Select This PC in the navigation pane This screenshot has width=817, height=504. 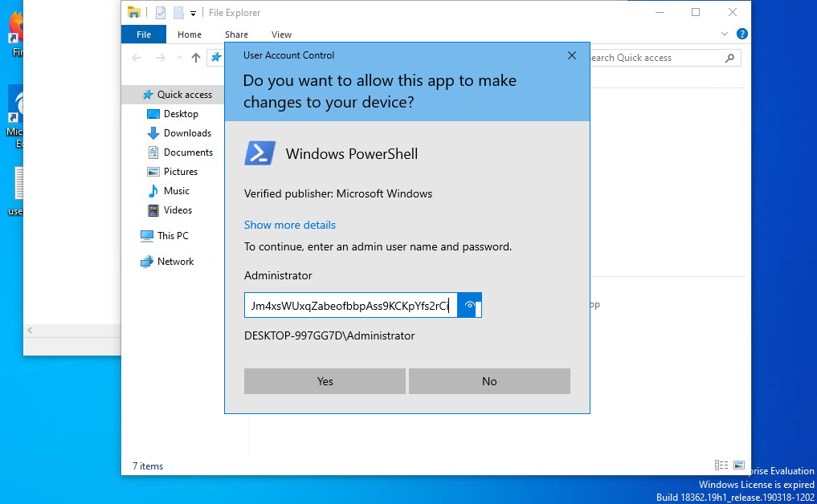pos(172,236)
